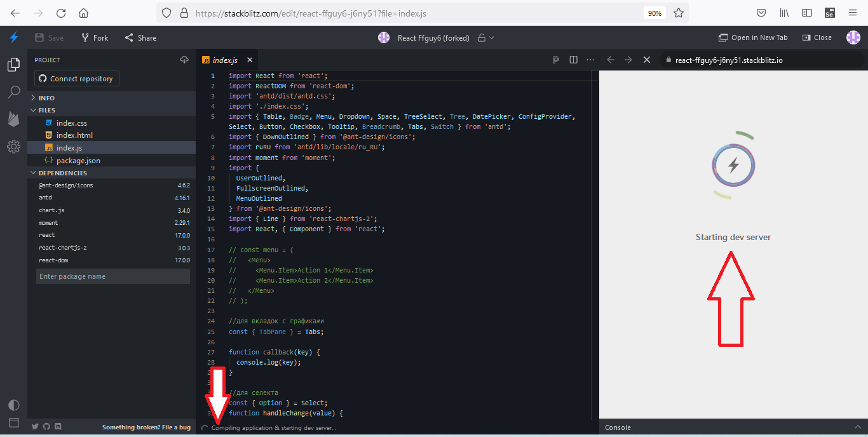The width and height of the screenshot is (868, 437).
Task: Open the Discord icon in bottom bar
Action: (x=58, y=427)
